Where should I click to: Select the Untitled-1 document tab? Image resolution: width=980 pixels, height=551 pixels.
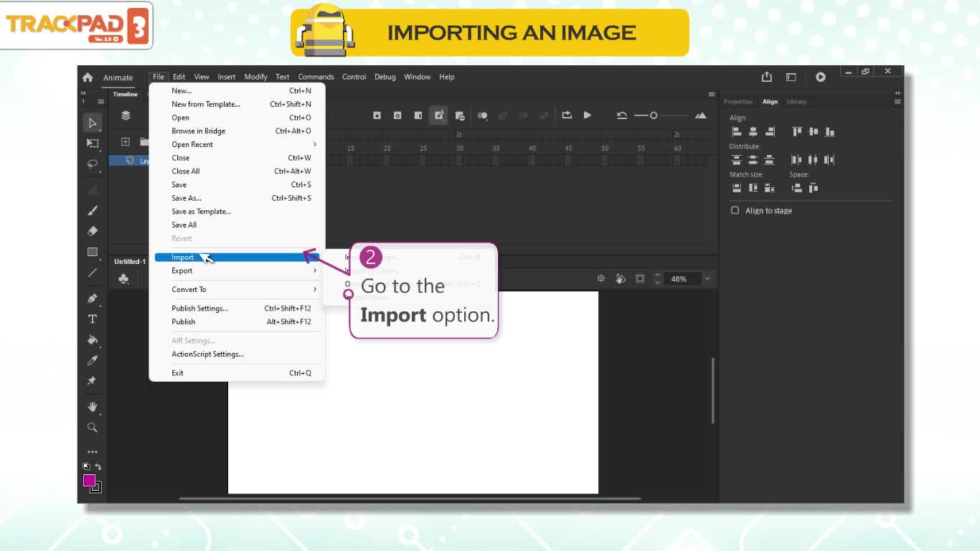click(130, 261)
